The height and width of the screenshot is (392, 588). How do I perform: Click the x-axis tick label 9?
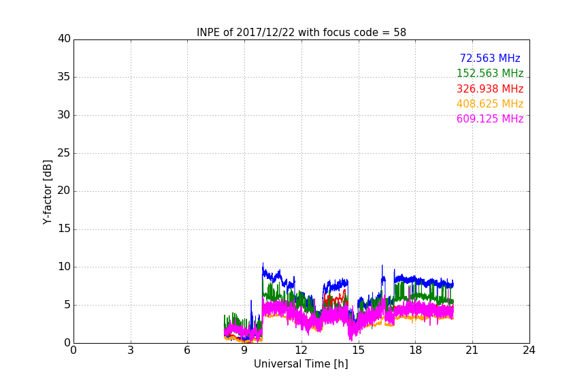click(x=244, y=350)
